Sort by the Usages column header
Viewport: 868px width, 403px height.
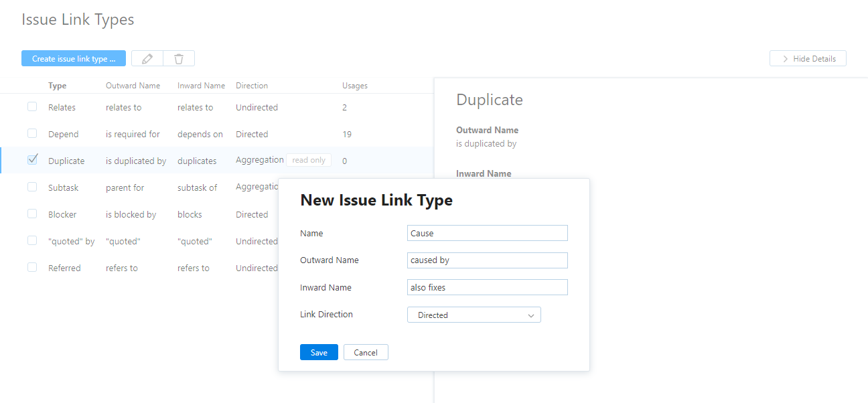(x=354, y=85)
